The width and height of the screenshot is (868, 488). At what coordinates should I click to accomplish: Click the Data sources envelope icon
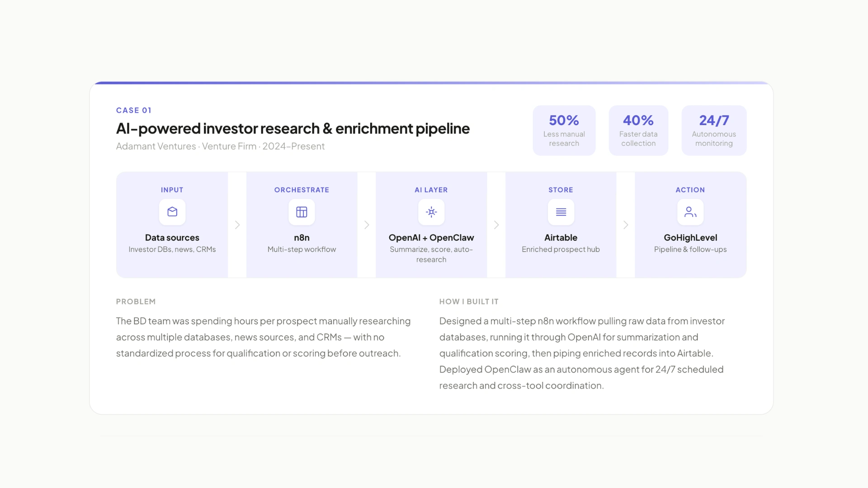click(x=172, y=212)
